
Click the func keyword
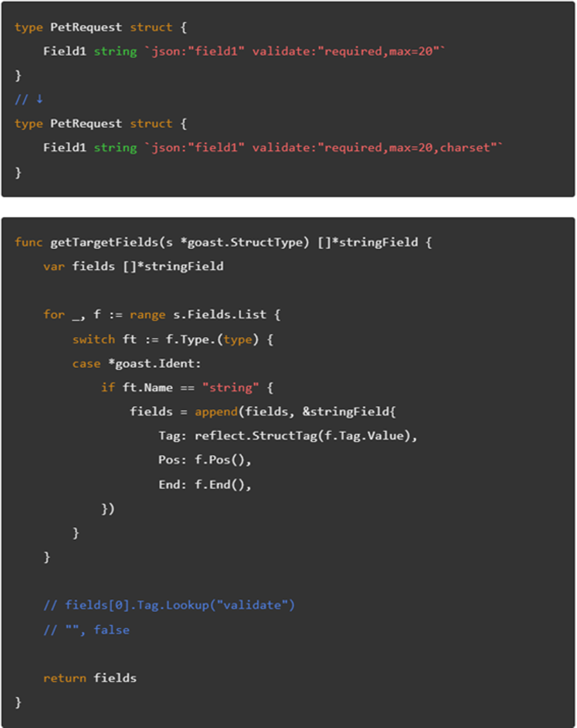click(x=28, y=242)
